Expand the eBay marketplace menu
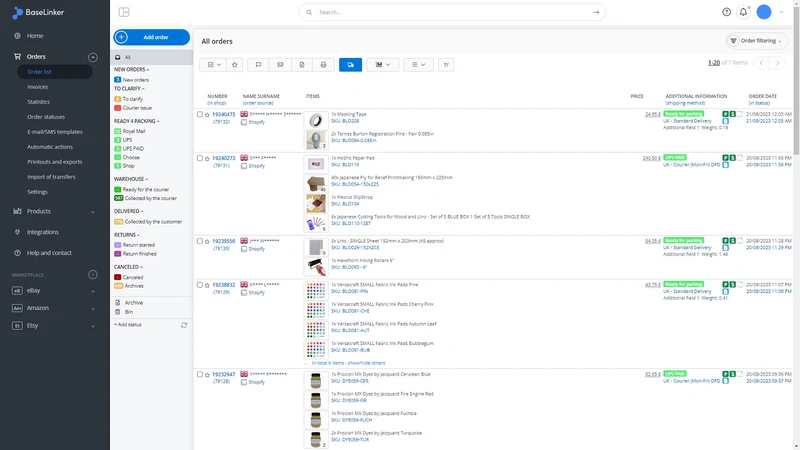Image resolution: width=800 pixels, height=450 pixels. (x=93, y=291)
